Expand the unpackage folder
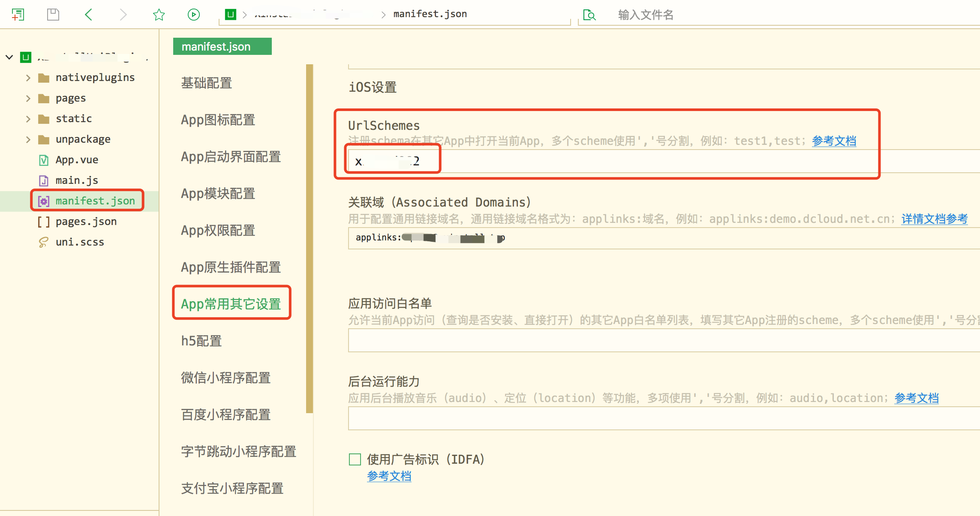The width and height of the screenshot is (980, 516). coord(28,139)
